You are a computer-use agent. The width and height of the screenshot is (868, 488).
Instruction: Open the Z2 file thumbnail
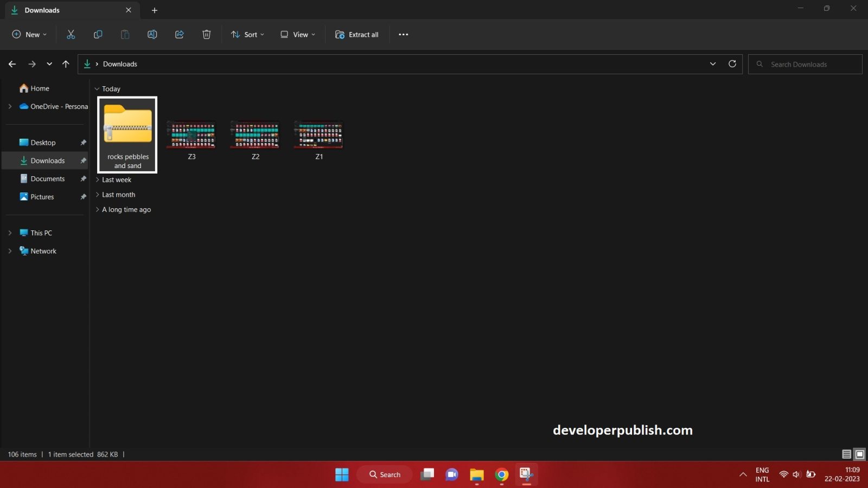click(255, 134)
